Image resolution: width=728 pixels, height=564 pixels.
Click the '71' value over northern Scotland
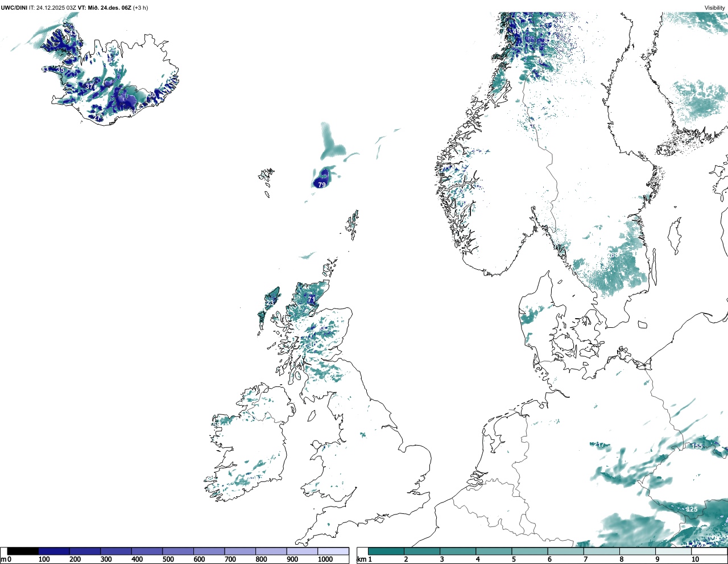[x=312, y=299]
